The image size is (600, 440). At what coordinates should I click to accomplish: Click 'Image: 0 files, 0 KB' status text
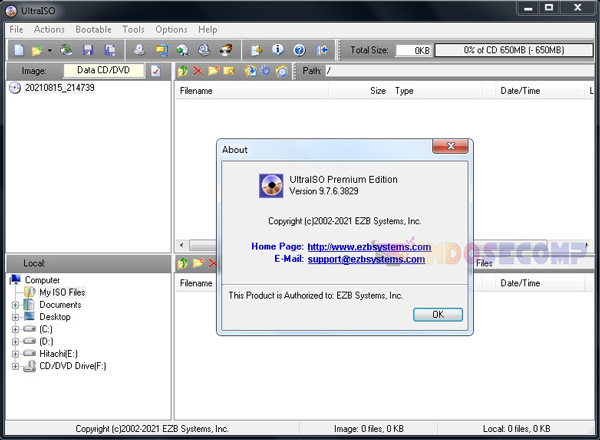(x=368, y=429)
